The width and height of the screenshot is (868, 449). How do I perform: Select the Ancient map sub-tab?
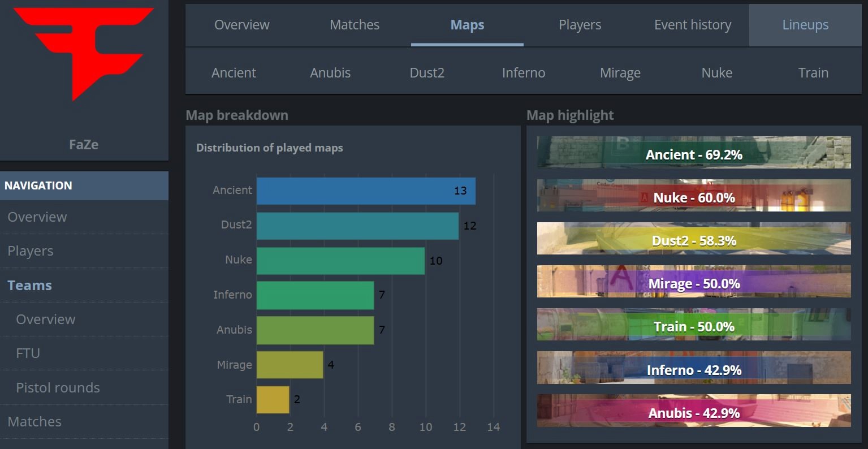coord(234,73)
